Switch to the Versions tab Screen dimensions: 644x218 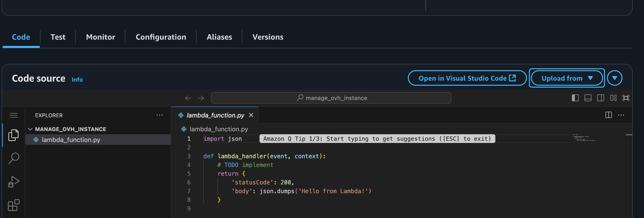coord(267,37)
